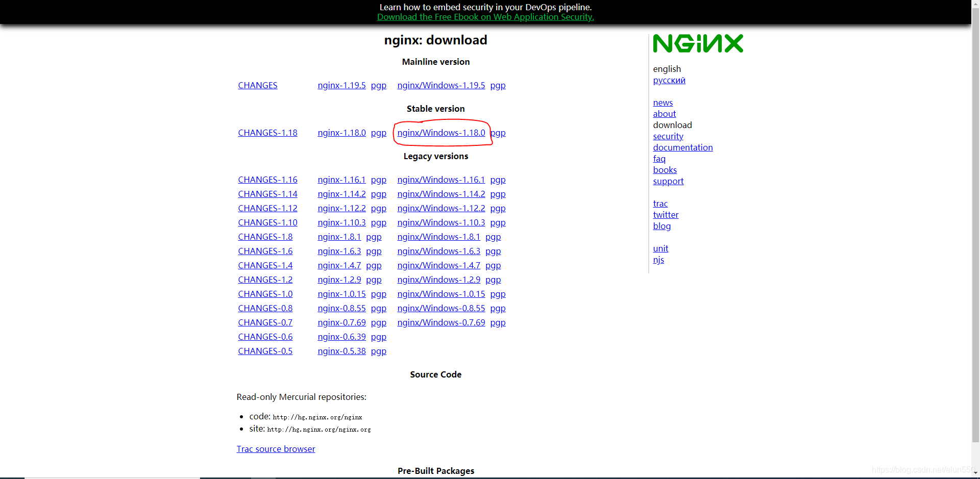This screenshot has height=479, width=980.
Task: Open the faq page
Action: click(x=659, y=159)
